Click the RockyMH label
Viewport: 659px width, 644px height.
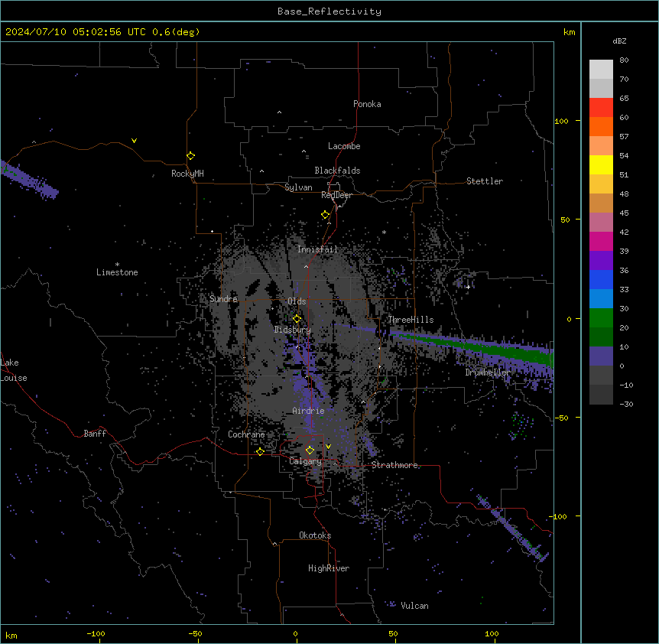[x=187, y=174]
